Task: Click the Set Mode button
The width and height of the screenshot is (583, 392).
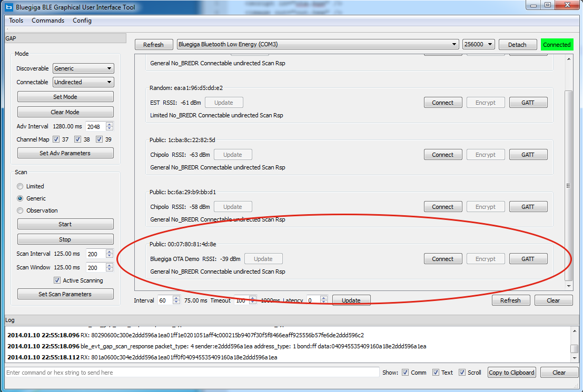Action: pos(65,97)
